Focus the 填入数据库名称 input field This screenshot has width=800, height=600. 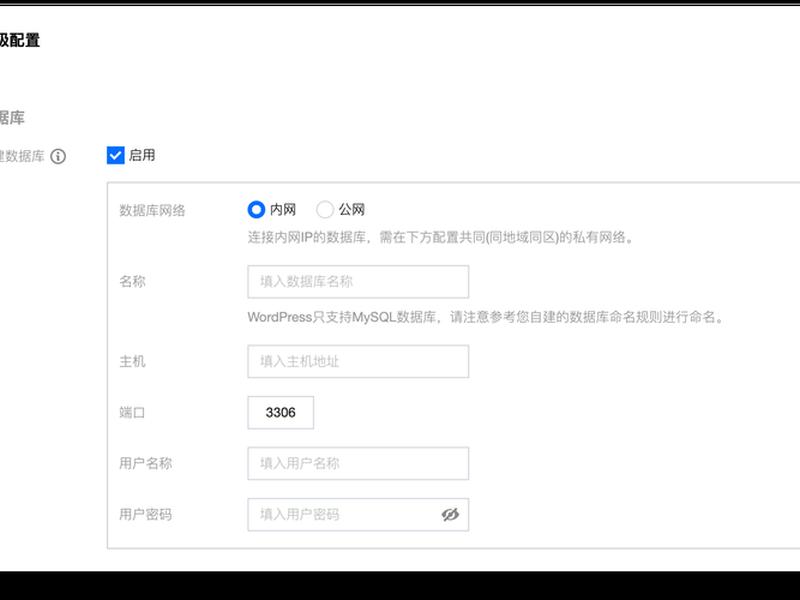coord(358,282)
